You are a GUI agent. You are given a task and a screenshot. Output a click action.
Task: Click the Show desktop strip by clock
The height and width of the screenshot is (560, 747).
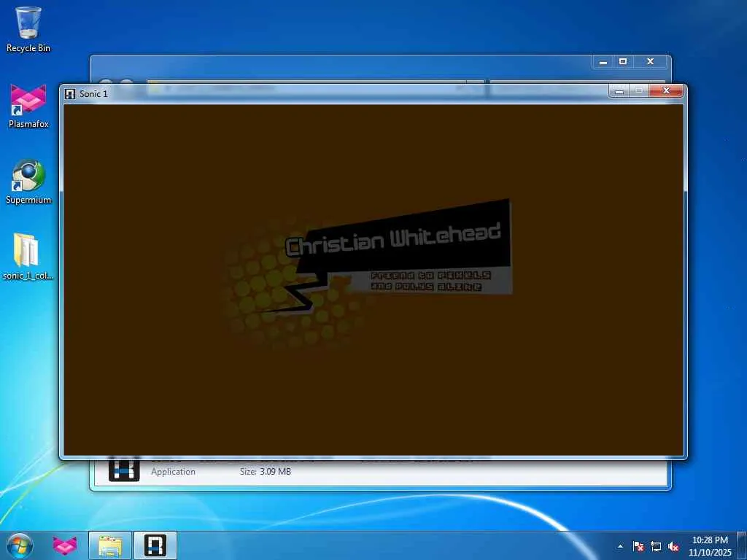(x=742, y=546)
